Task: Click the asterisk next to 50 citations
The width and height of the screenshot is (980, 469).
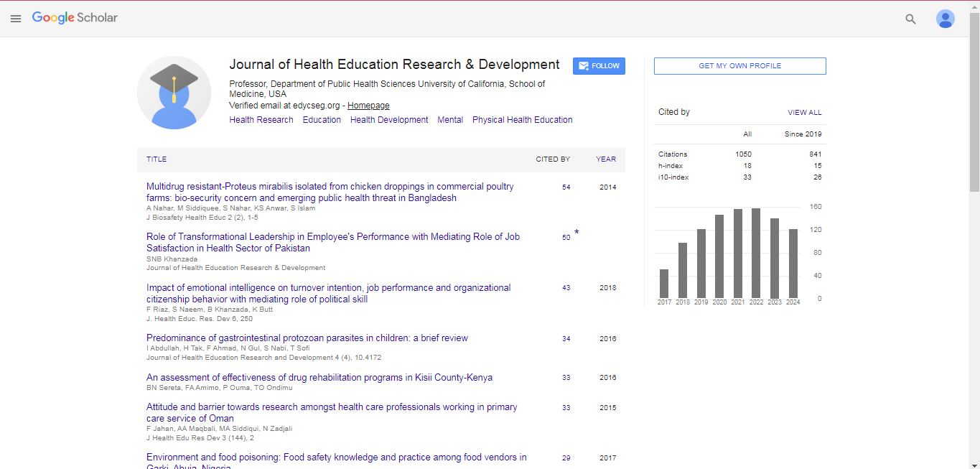Action: pyautogui.click(x=576, y=233)
